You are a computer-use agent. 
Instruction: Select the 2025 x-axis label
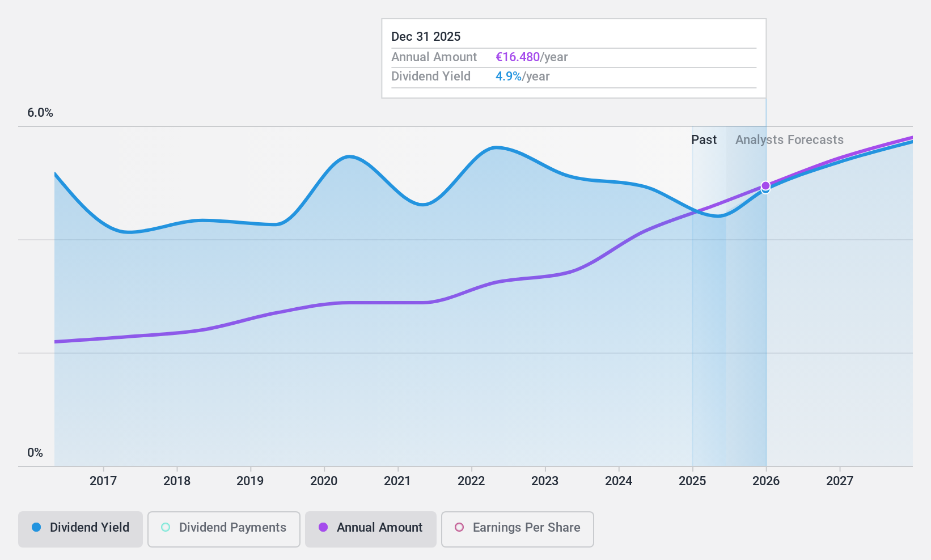(692, 481)
